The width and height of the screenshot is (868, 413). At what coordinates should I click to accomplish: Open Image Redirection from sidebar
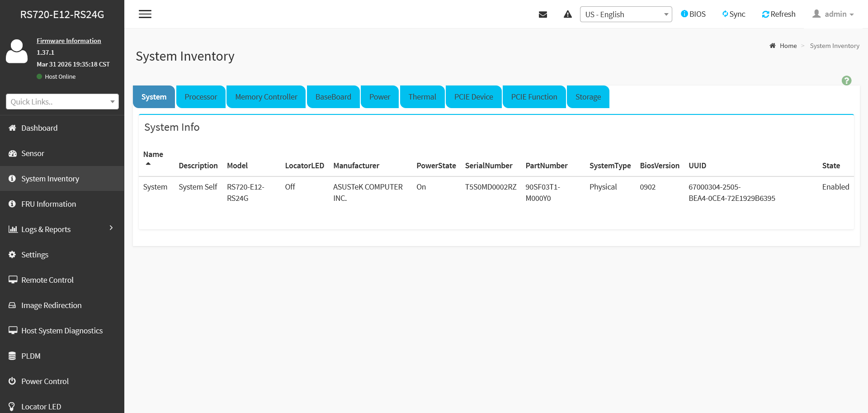(62, 305)
